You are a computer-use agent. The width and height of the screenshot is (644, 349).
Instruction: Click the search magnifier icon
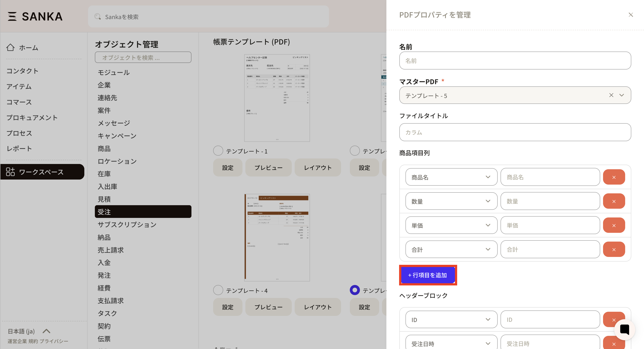point(97,17)
